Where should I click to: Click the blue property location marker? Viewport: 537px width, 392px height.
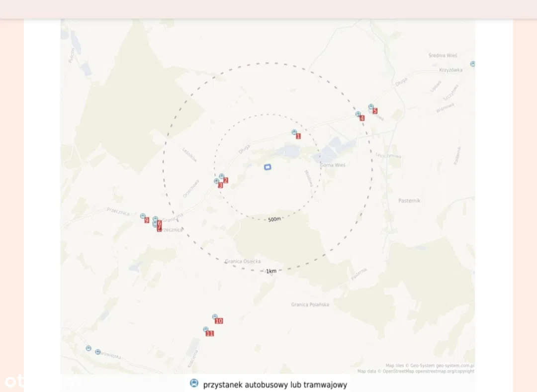click(x=268, y=167)
